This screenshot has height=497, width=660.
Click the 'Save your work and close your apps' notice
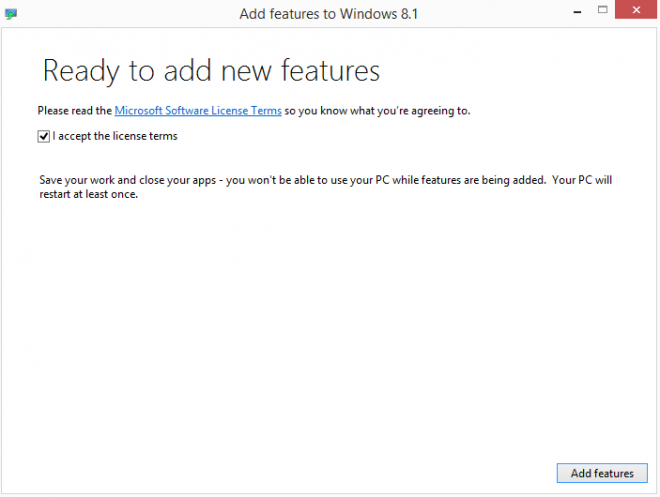click(325, 187)
